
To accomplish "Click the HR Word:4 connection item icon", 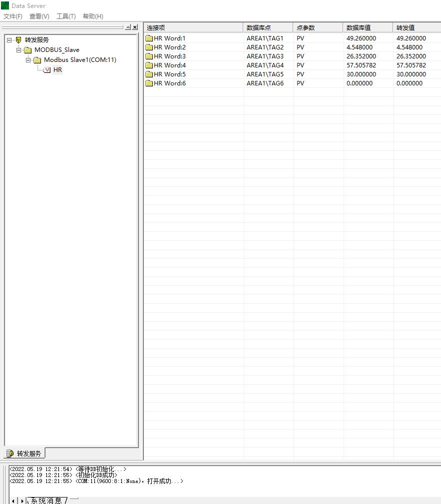I will 149,65.
